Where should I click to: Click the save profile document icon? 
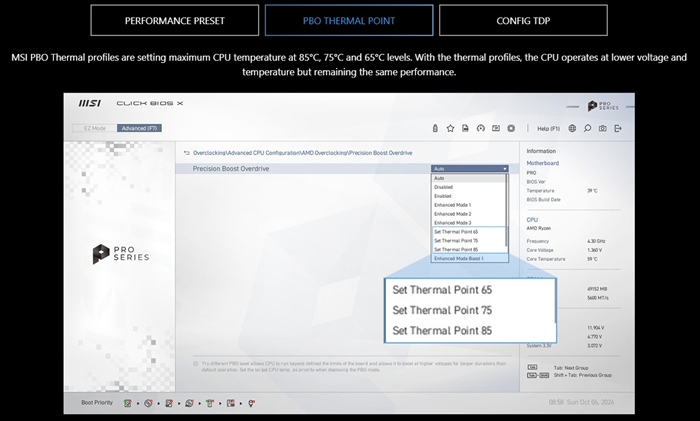465,129
